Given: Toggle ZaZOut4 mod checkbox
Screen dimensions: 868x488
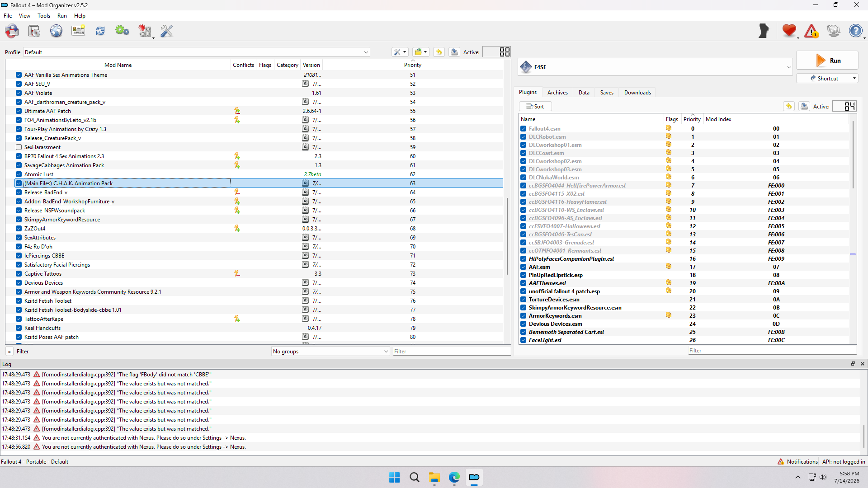Looking at the screenshot, I should 19,228.
